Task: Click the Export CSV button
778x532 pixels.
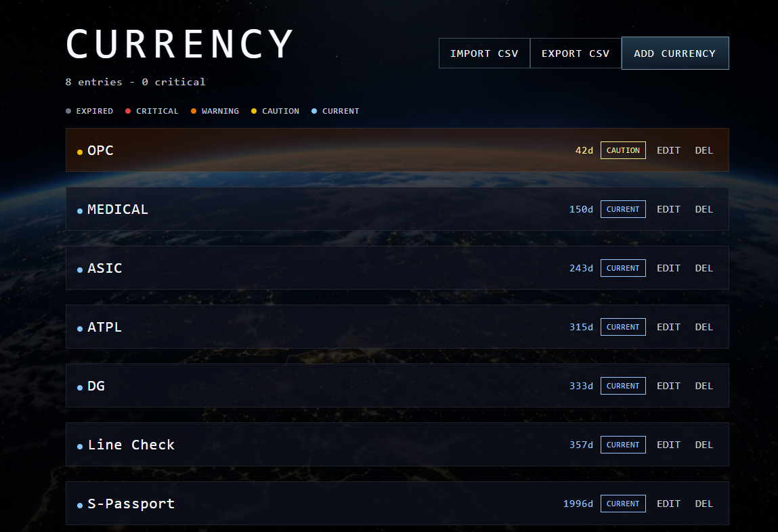Action: click(x=576, y=53)
